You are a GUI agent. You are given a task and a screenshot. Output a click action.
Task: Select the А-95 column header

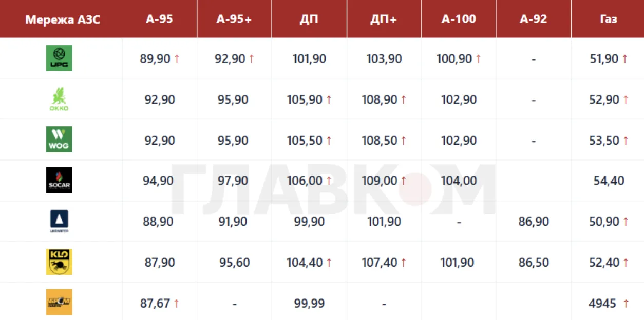[x=160, y=19]
